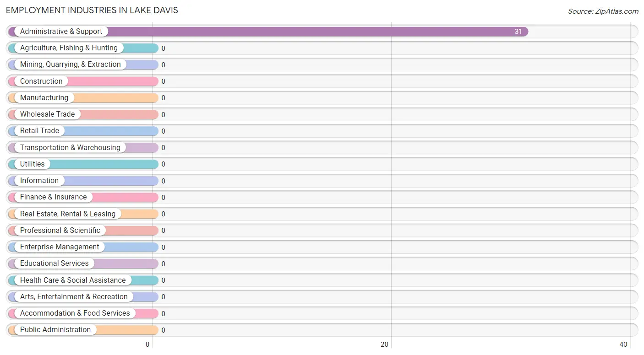Select the Transportation & Warehousing label
The height and width of the screenshot is (355, 644).
[70, 148]
